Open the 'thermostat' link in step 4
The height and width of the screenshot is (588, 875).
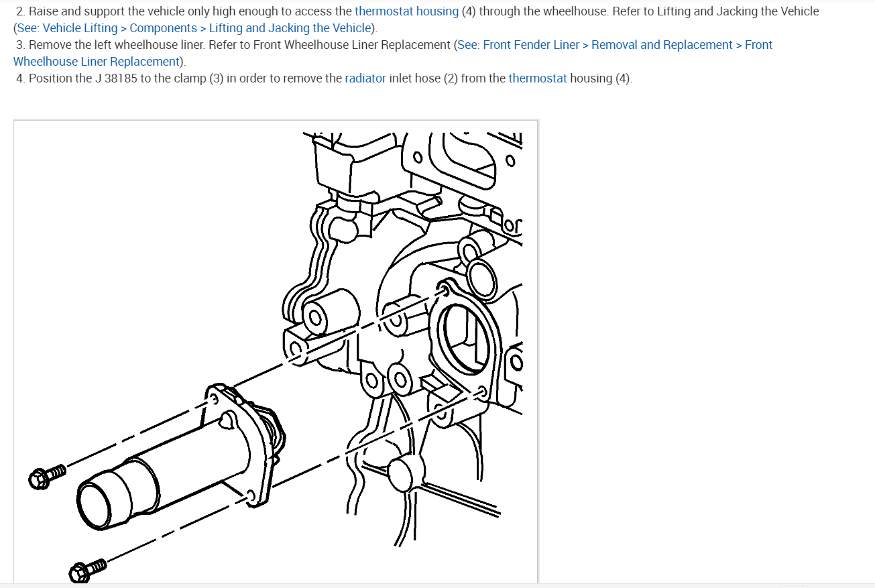click(x=538, y=78)
